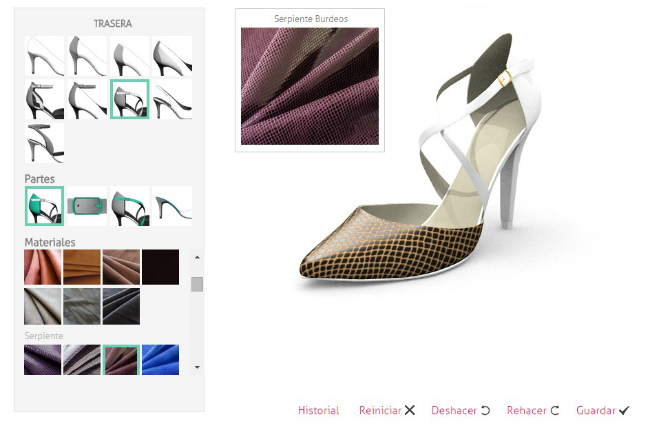Select the heel counter part highlighted green
The height and width of the screenshot is (428, 650).
point(44,205)
